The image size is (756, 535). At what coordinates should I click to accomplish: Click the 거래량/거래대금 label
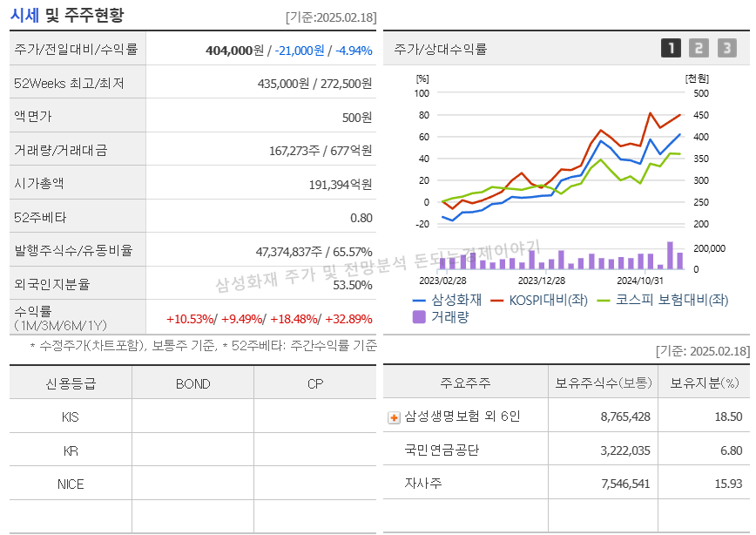coord(60,150)
